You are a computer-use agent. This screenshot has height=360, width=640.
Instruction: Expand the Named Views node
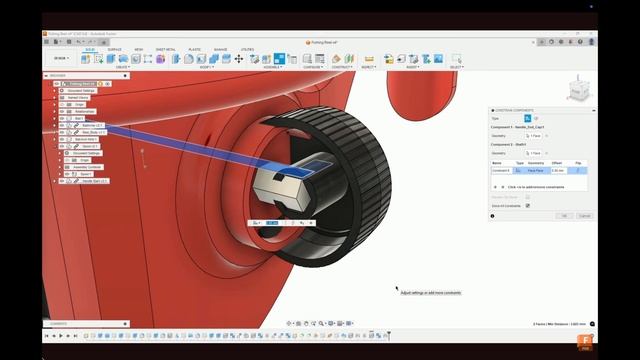click(x=55, y=98)
